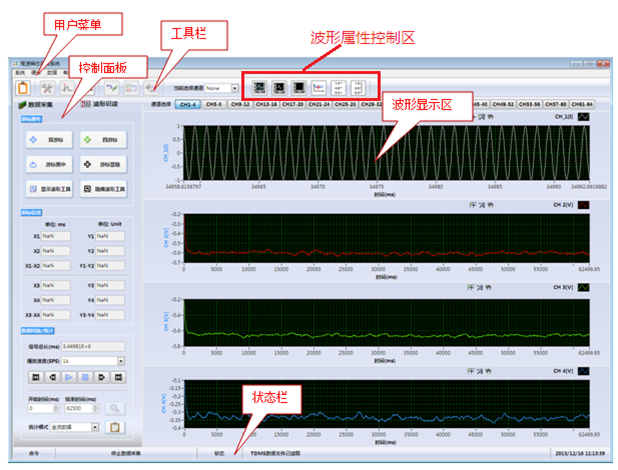Click the end time input field showing 62500

79,408
